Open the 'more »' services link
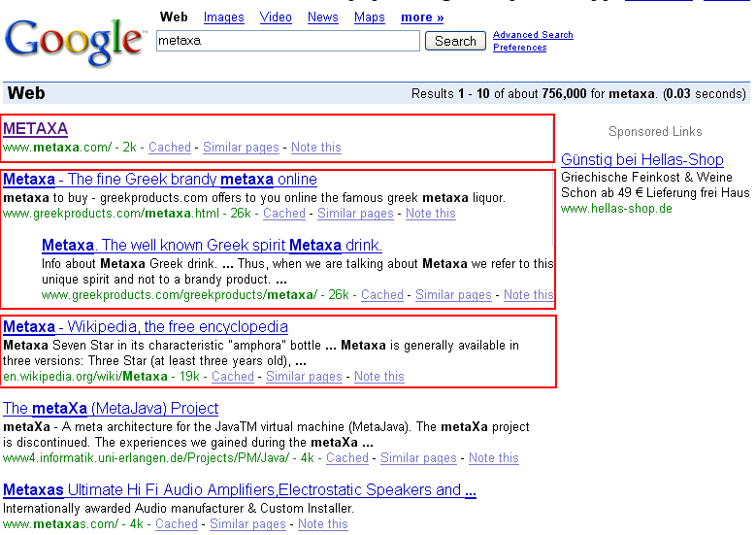 click(422, 17)
